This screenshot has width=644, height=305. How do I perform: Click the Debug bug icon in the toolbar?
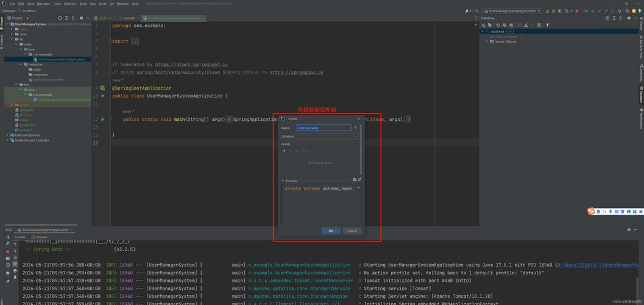pos(553,11)
